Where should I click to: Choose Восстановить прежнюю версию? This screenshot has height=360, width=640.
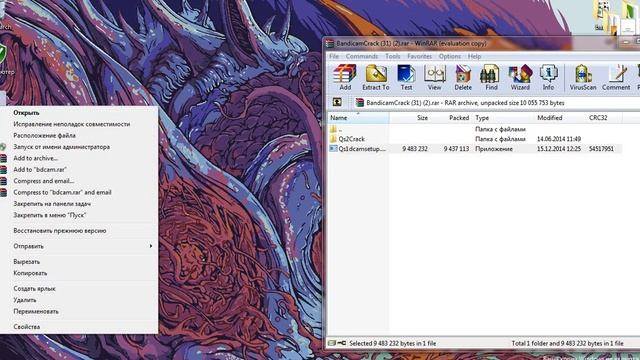coord(79,231)
